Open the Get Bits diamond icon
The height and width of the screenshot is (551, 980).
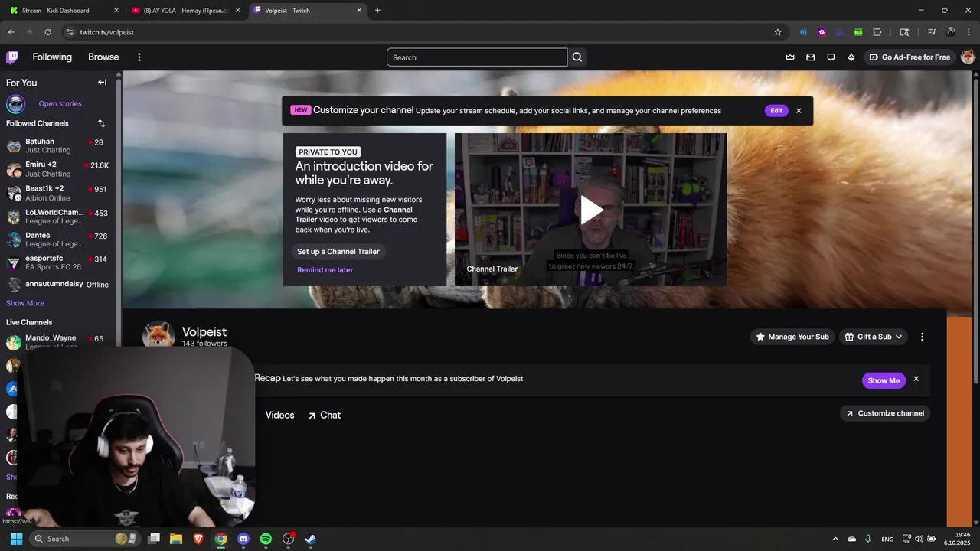click(851, 57)
